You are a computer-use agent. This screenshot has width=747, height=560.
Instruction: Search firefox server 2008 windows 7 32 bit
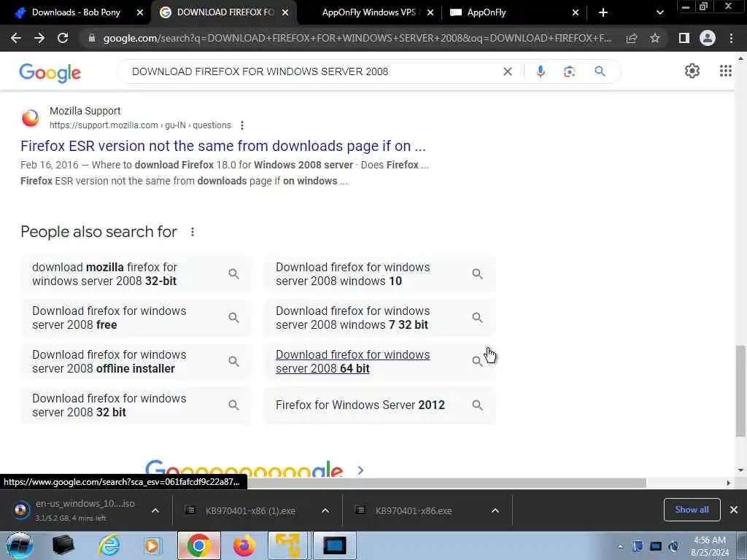(379, 318)
